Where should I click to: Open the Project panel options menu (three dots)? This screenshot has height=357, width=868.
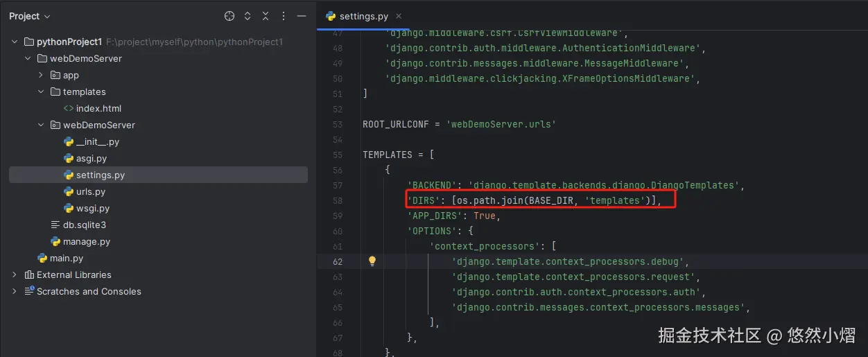(284, 16)
